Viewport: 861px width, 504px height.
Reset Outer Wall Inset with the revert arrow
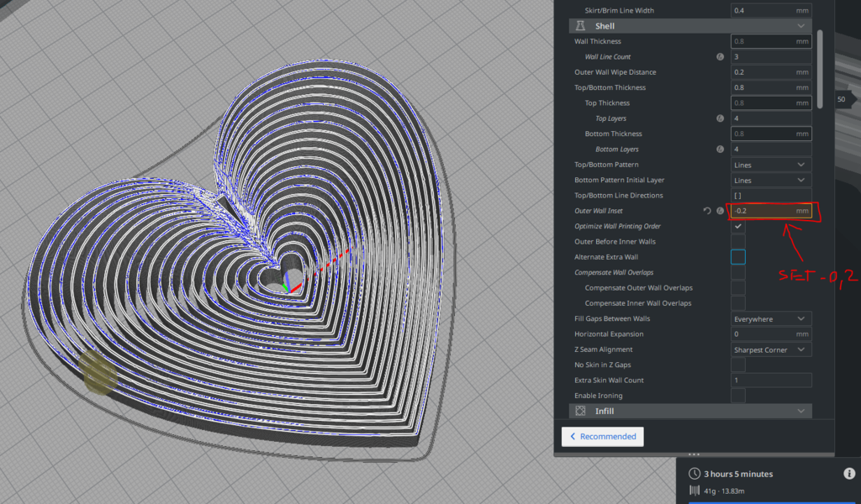706,211
